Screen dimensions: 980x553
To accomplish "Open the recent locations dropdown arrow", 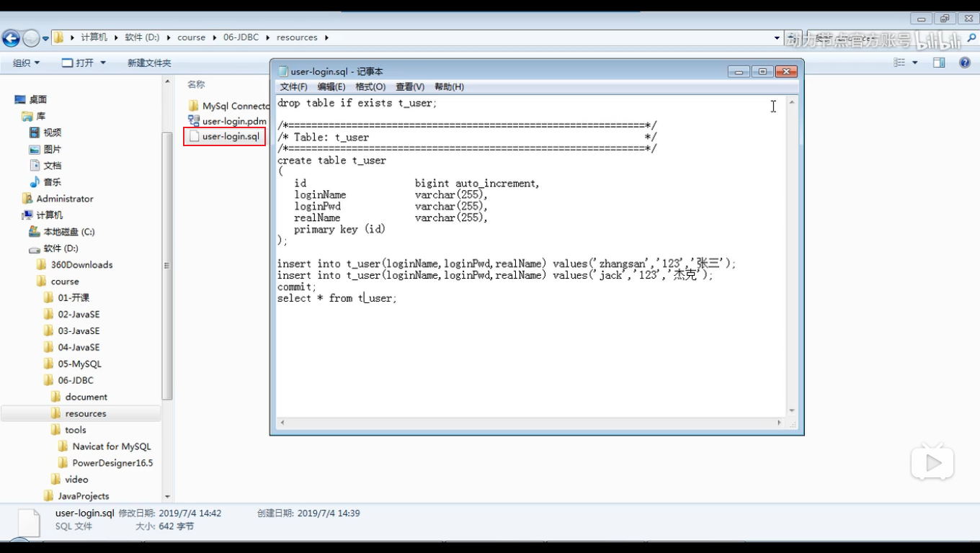I will coord(45,38).
